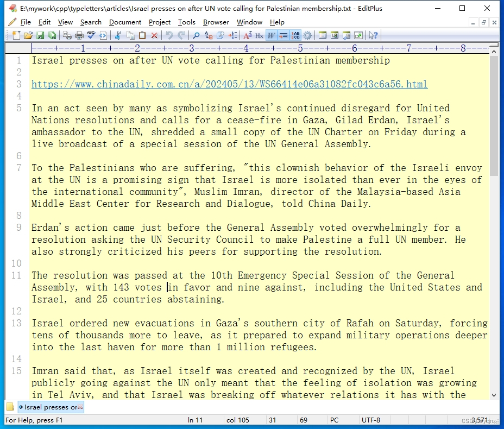Click the Find in Files icon
The width and height of the screenshot is (504, 429).
point(220,35)
